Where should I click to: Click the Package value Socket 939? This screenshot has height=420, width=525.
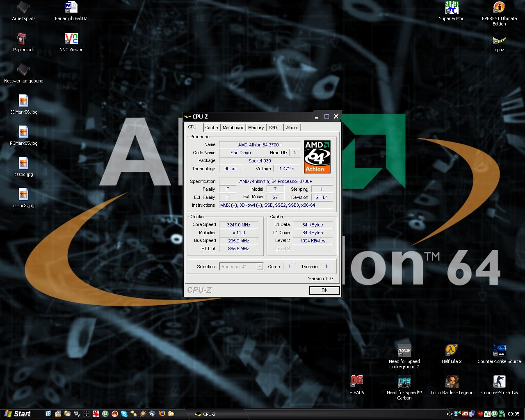(260, 161)
